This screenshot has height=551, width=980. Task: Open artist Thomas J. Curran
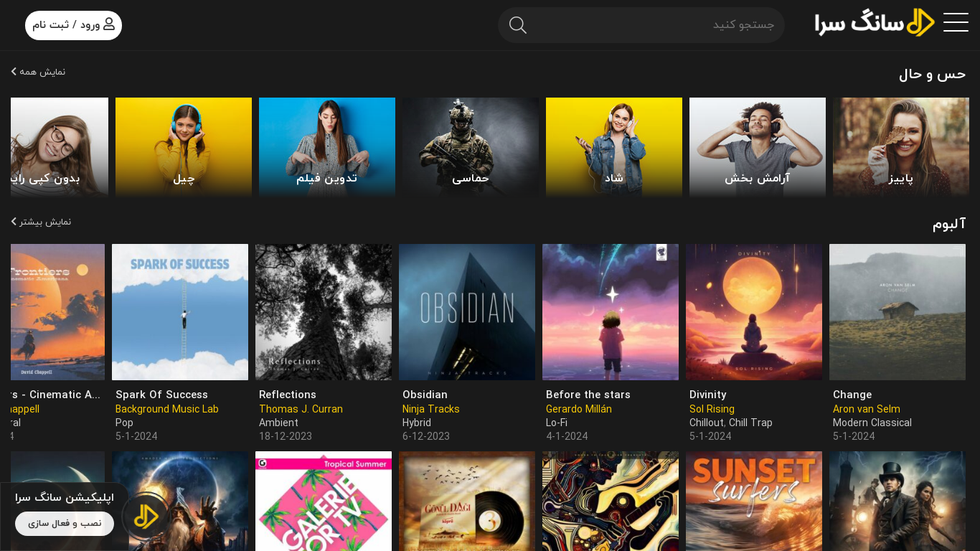pyautogui.click(x=301, y=409)
